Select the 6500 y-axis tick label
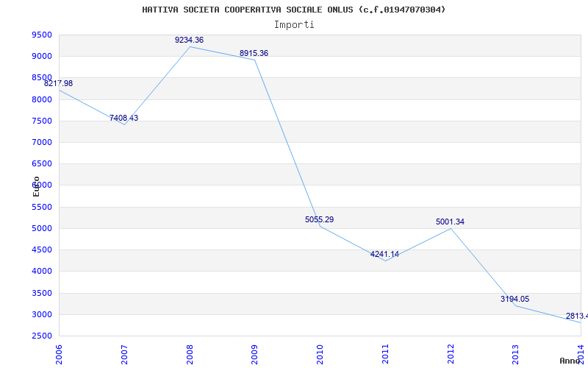The image size is (588, 368). tap(42, 163)
